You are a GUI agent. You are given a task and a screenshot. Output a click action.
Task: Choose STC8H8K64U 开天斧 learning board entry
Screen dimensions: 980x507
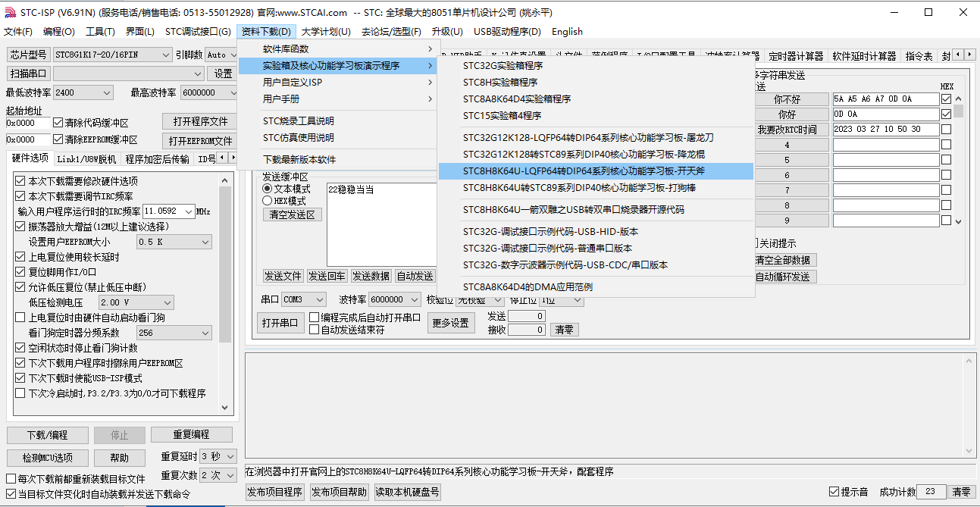pyautogui.click(x=596, y=171)
